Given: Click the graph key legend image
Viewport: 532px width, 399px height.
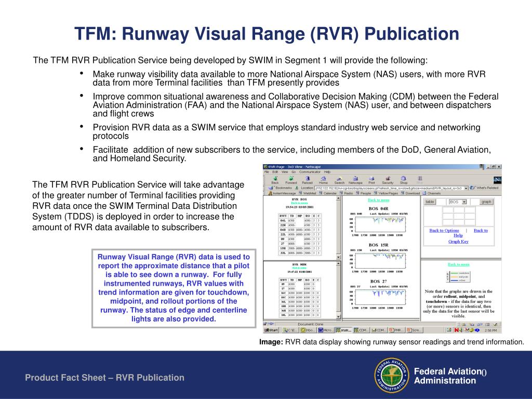Looking at the screenshot, I should tap(458, 276).
